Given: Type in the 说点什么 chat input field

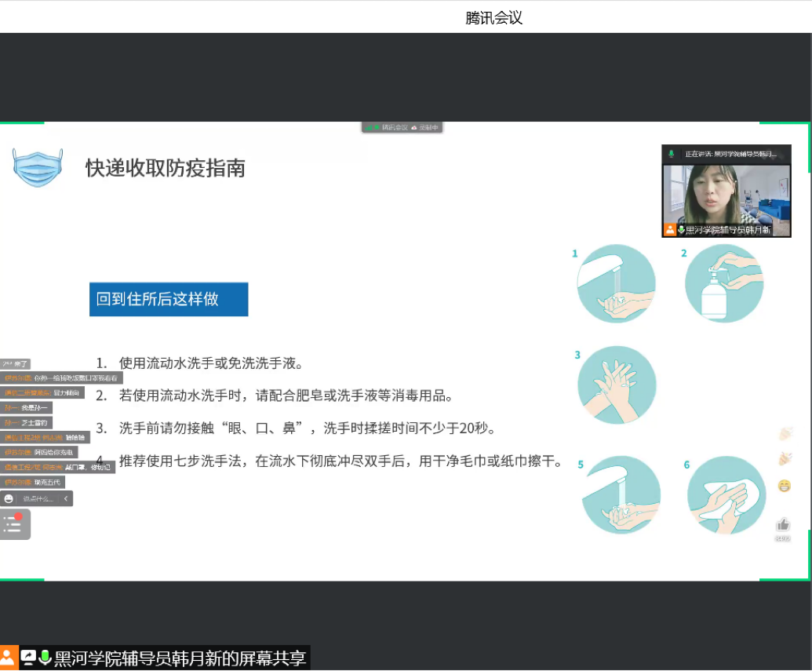Looking at the screenshot, I should 38,498.
